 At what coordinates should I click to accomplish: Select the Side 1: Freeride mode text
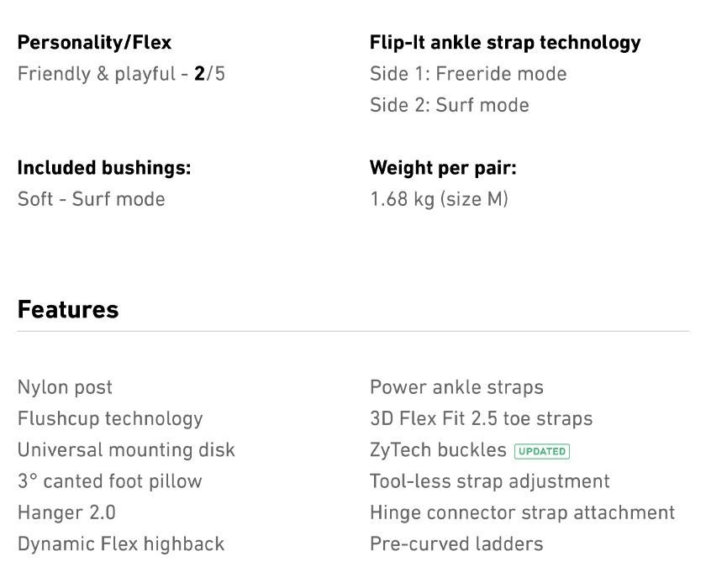coord(468,74)
